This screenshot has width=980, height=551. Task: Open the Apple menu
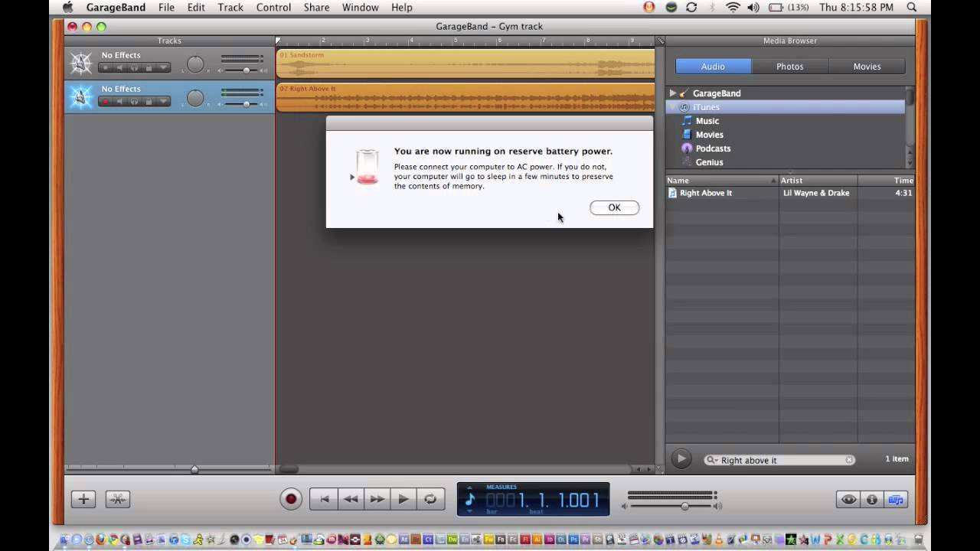67,7
